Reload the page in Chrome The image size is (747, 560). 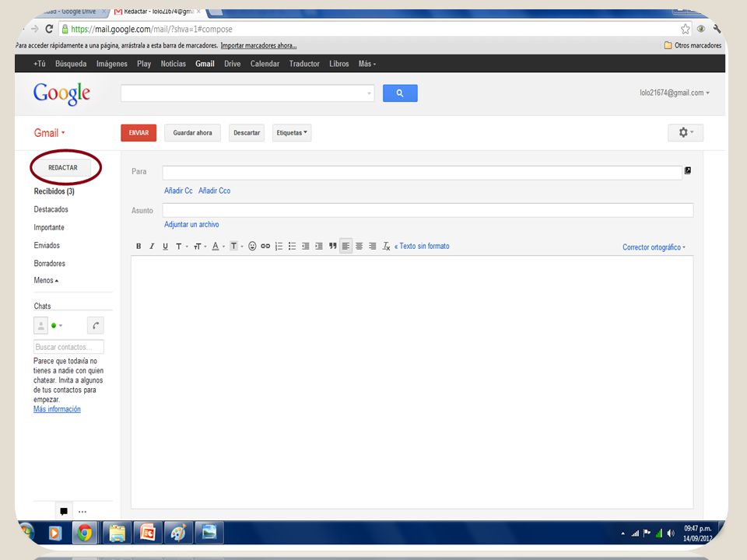pyautogui.click(x=49, y=29)
